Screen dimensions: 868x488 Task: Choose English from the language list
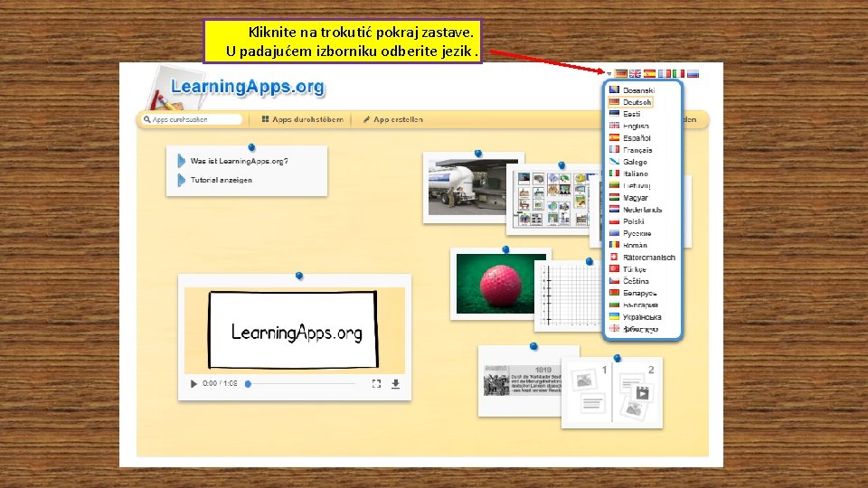(x=629, y=127)
